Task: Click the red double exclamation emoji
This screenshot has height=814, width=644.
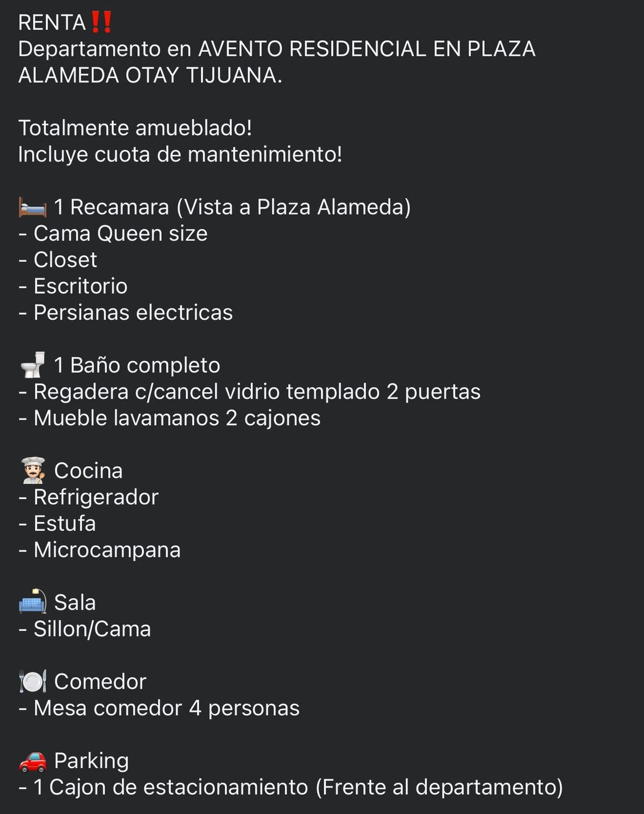Action: coord(101,23)
